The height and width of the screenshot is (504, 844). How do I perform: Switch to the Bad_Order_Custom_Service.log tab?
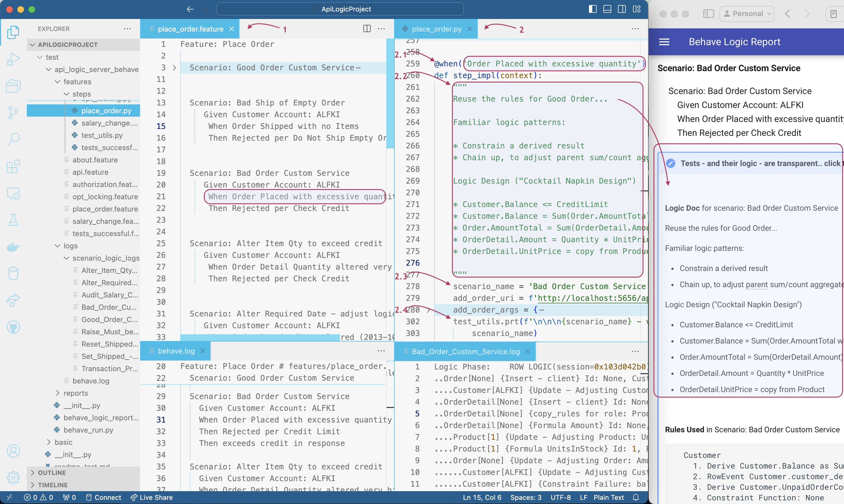coord(465,352)
